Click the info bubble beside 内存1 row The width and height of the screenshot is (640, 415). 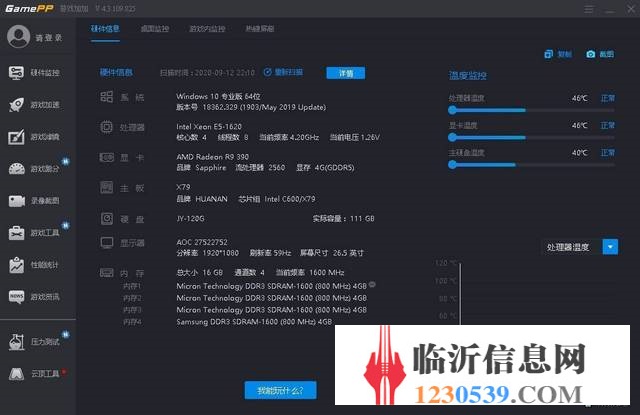click(372, 284)
